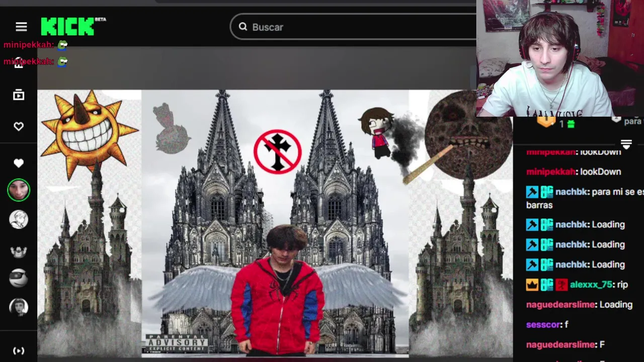Screen dimensions: 644x362
Task: Click the filled white heart sidebar icon
Action: pos(19,163)
